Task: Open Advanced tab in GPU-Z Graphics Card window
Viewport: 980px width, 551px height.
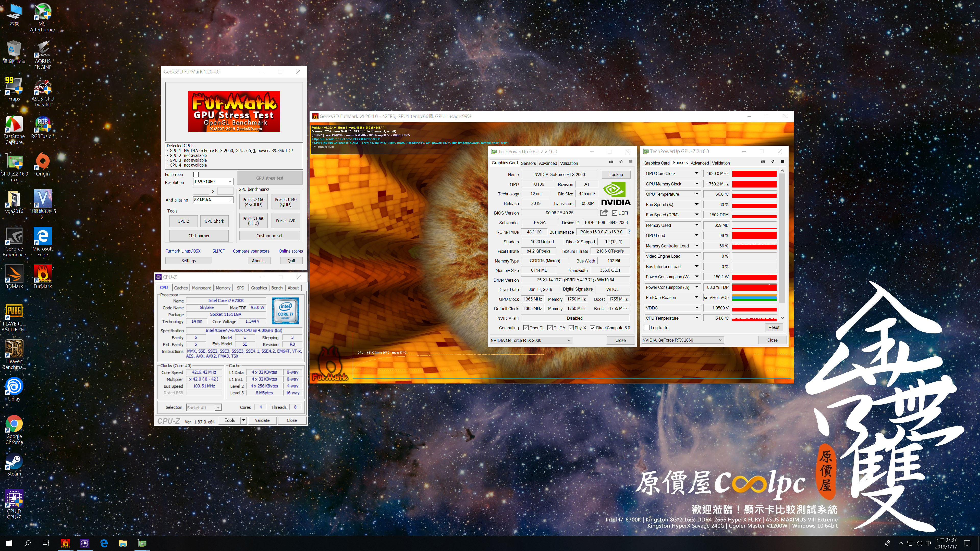Action: pyautogui.click(x=548, y=163)
